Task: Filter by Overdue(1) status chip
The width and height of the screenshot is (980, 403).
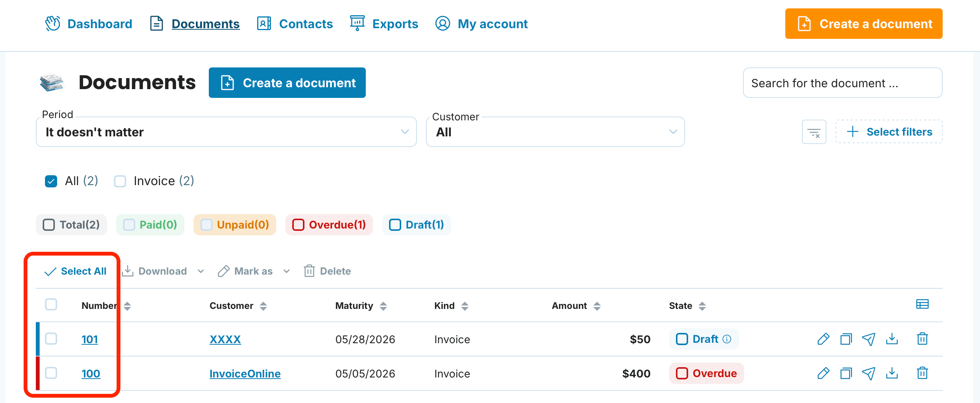Action: click(329, 225)
